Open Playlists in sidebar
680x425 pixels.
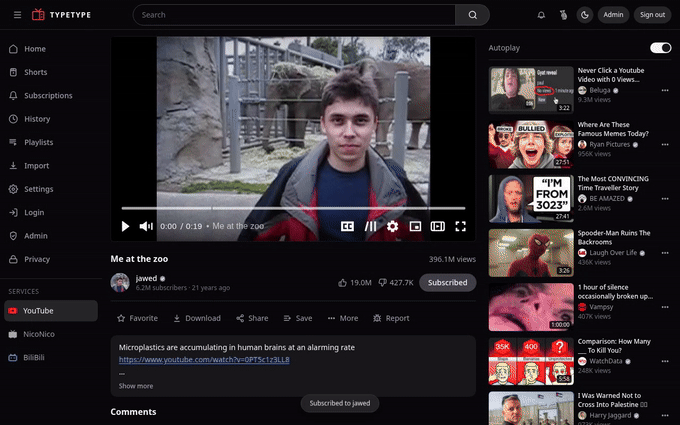(x=51, y=142)
